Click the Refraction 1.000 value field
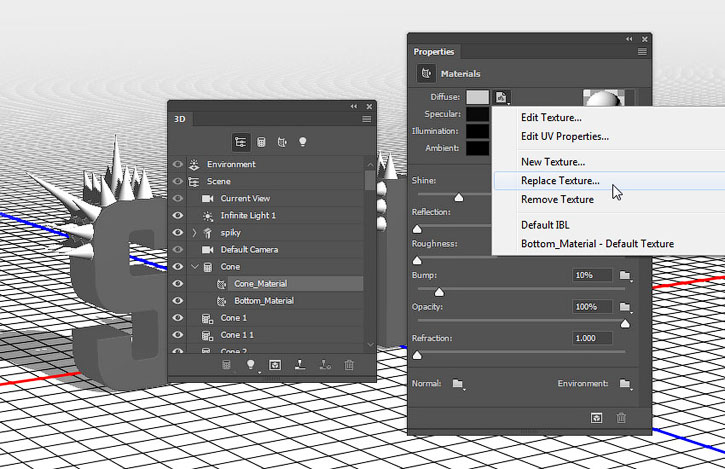This screenshot has width=725, height=469. pos(592,339)
